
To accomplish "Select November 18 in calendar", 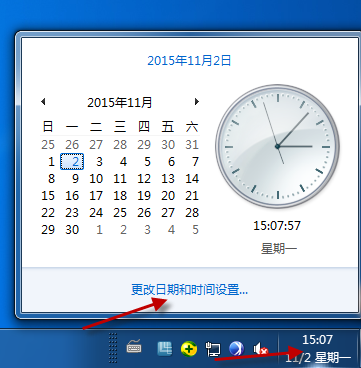I will pos(120,196).
